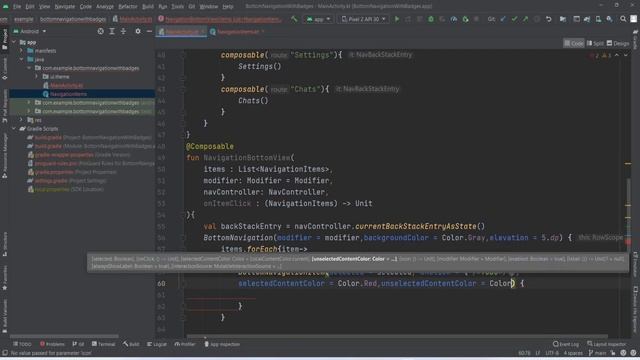This screenshot has height=360, width=640.
Task: Collapse the Gradle Scripts node
Action: coord(14,129)
